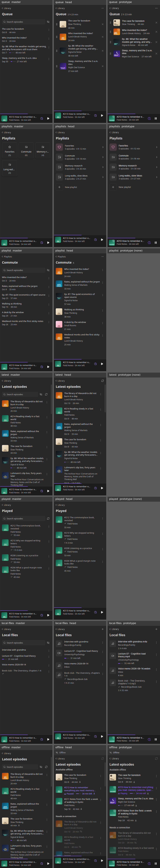The width and height of the screenshot is (160, 868).
Task: Click the refresh icon in latest head
Action: [102, 381]
